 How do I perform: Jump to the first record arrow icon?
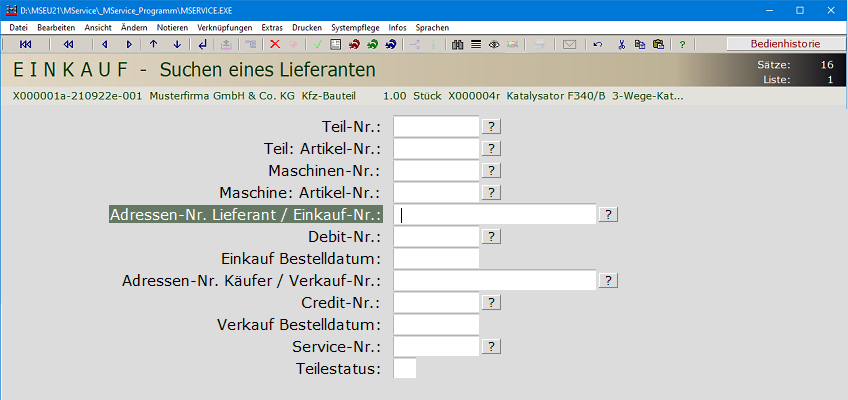pyautogui.click(x=25, y=44)
